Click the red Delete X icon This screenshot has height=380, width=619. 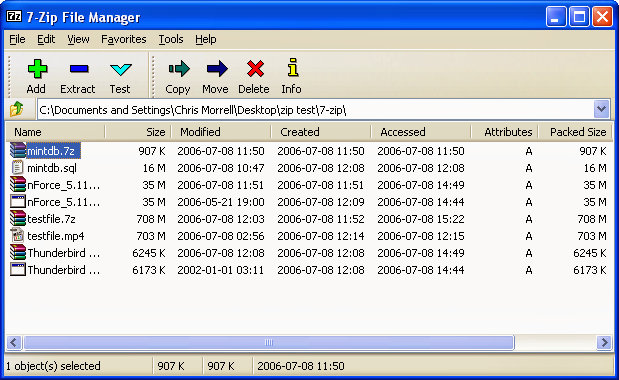click(x=255, y=69)
